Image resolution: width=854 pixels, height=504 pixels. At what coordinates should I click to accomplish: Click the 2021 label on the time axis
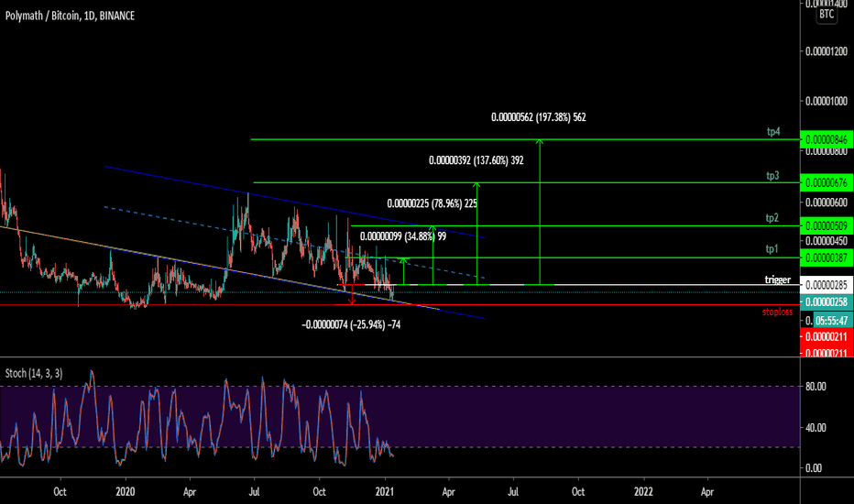click(385, 491)
